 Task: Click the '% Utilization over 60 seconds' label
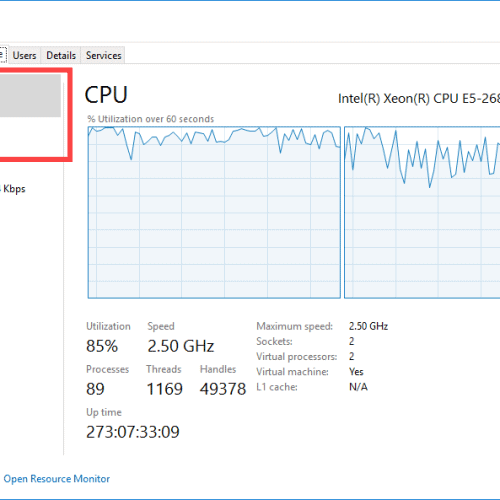(x=151, y=119)
